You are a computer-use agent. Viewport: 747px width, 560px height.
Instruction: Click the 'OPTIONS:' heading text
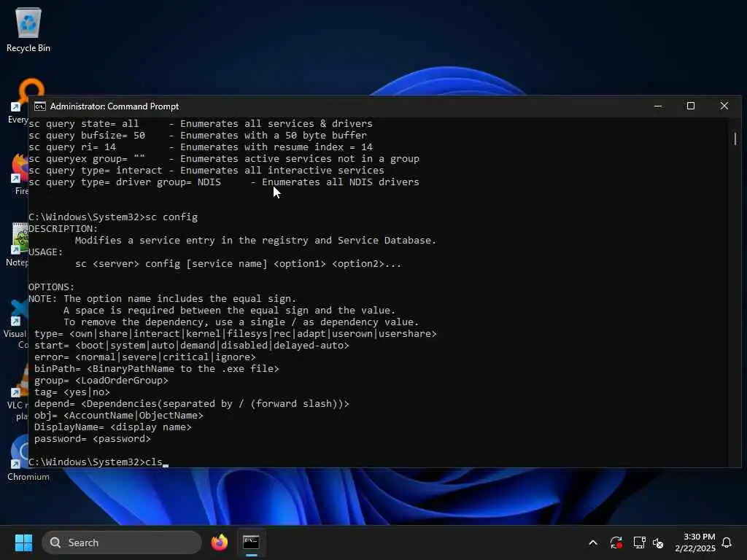(x=52, y=287)
